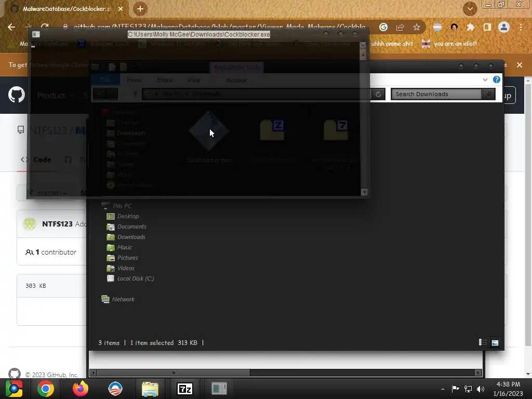Click the Search Downloads field
The height and width of the screenshot is (399, 532).
click(436, 94)
